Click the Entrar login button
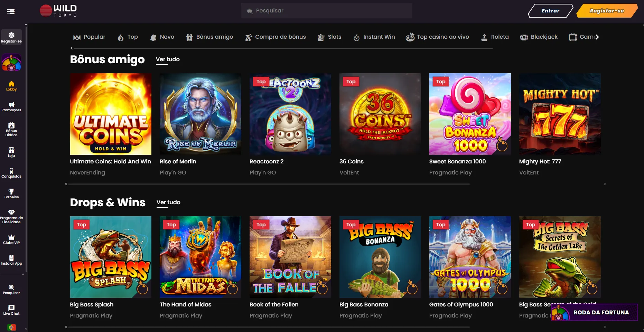 click(x=550, y=11)
